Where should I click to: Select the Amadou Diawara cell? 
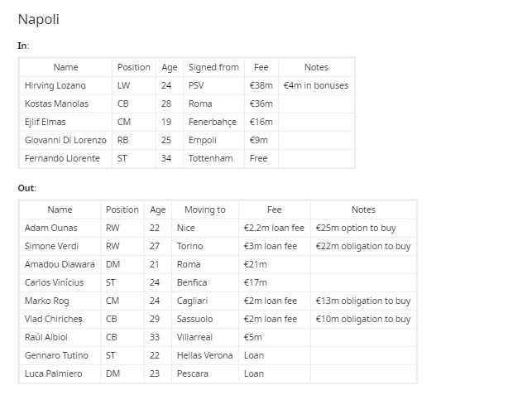(x=60, y=265)
